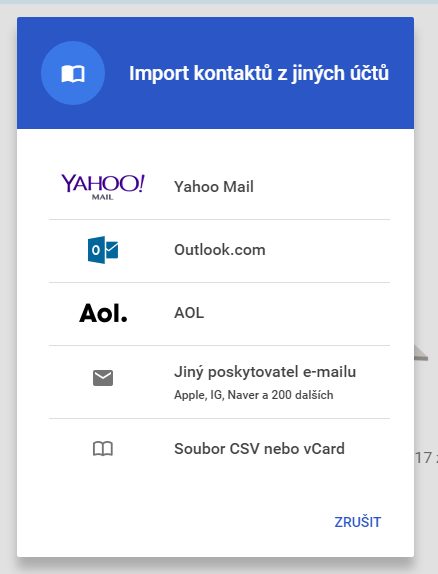Screen dimensions: 438x574
Task: Click the dimmed background below the dialog
Action: tap(219, 567)
